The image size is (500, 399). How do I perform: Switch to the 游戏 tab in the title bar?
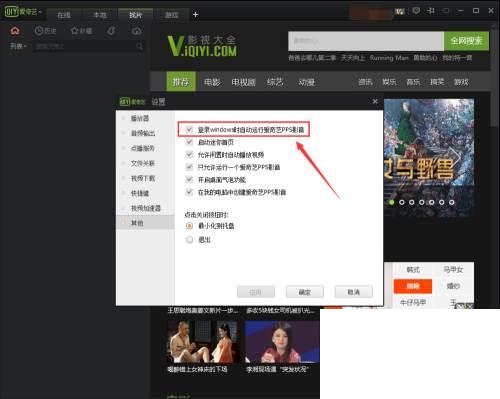pyautogui.click(x=171, y=15)
